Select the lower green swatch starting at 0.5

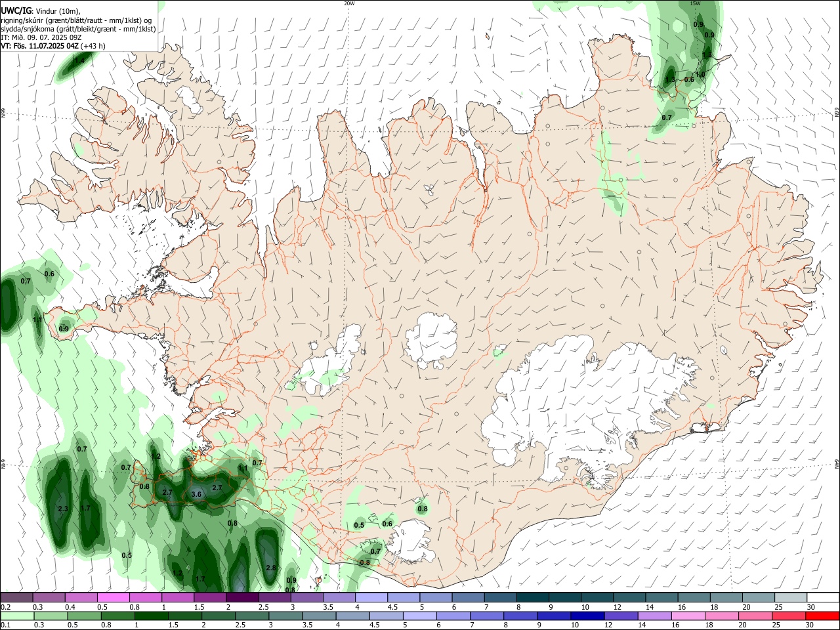pos(84,616)
